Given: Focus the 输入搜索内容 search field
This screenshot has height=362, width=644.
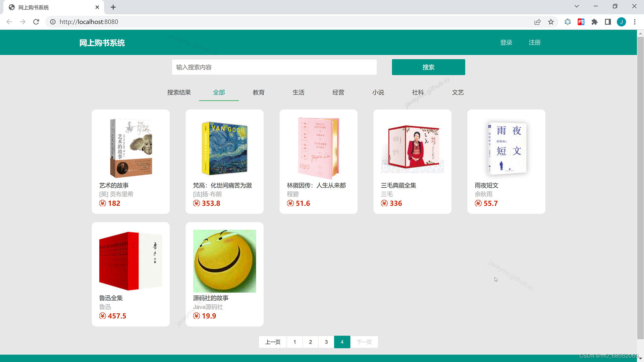Looking at the screenshot, I should point(274,67).
